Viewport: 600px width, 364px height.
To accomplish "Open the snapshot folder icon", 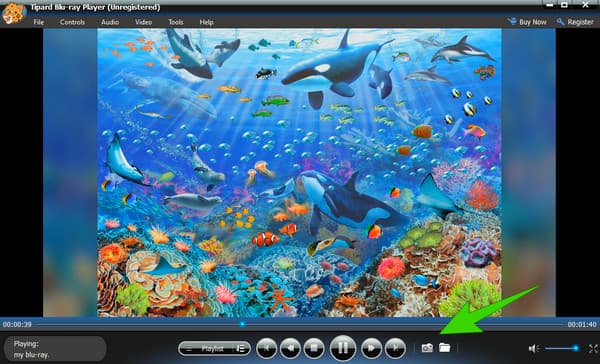I will [445, 348].
